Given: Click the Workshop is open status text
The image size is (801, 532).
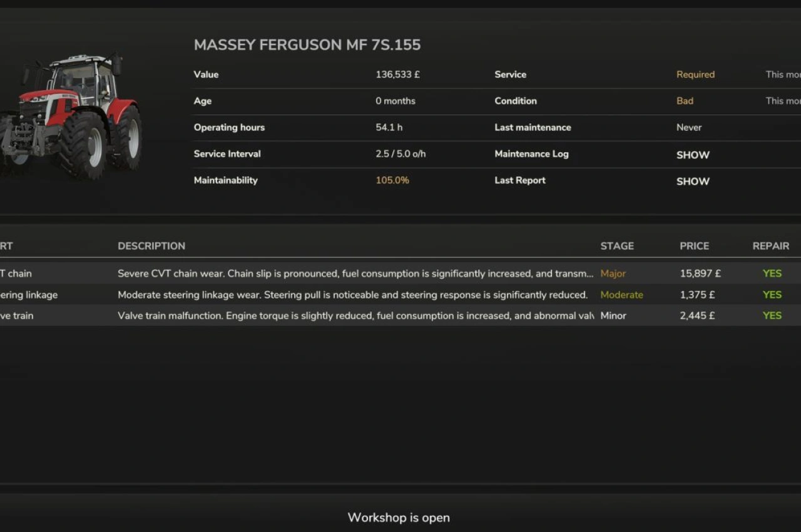Looking at the screenshot, I should 399,518.
